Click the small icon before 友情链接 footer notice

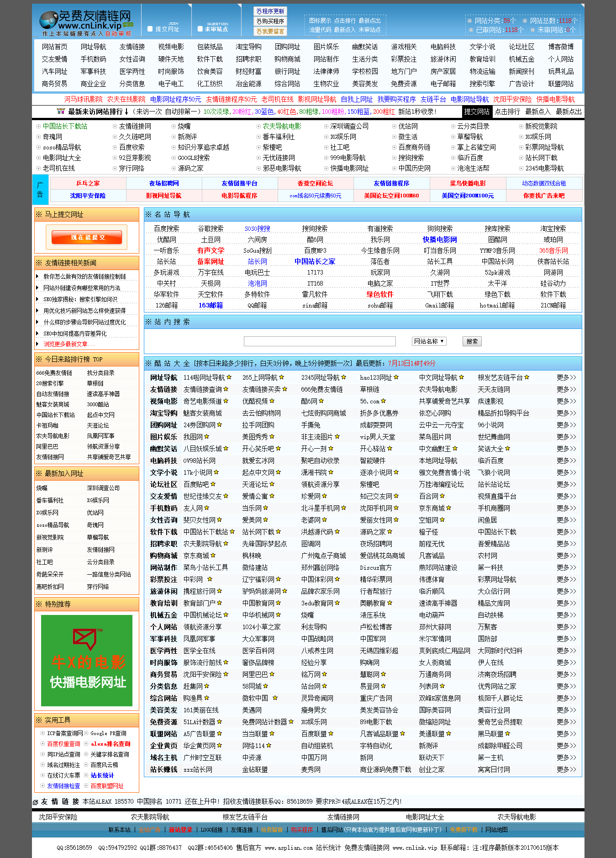click(x=36, y=802)
